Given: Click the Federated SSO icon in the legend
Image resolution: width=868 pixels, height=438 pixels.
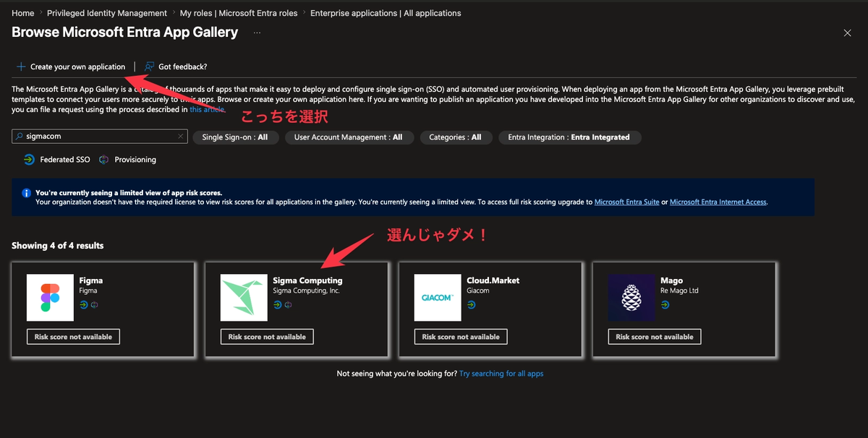Looking at the screenshot, I should click(x=28, y=160).
